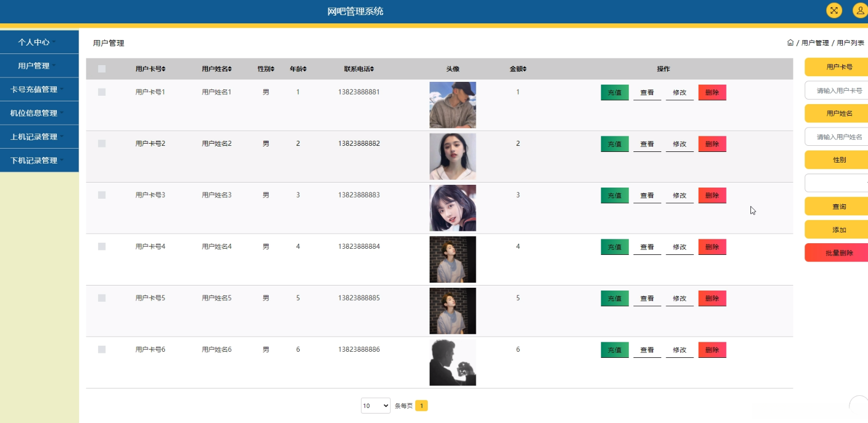Delete the 用户姓名3 record
This screenshot has height=423, width=868.
(x=712, y=195)
